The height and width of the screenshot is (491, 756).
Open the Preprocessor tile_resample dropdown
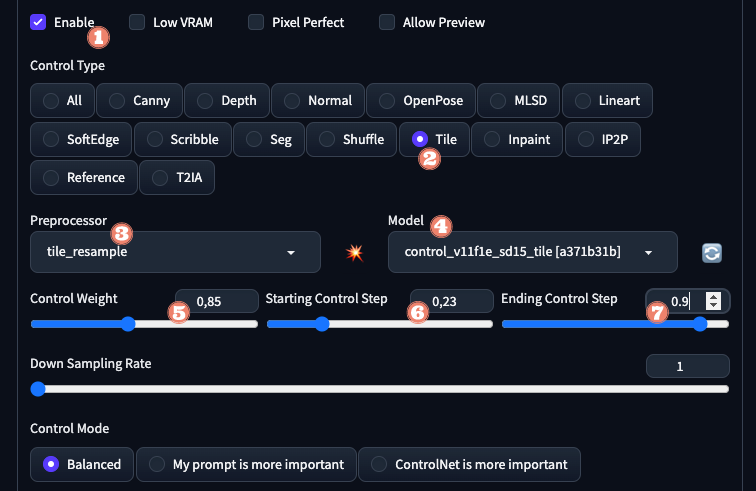(x=175, y=253)
